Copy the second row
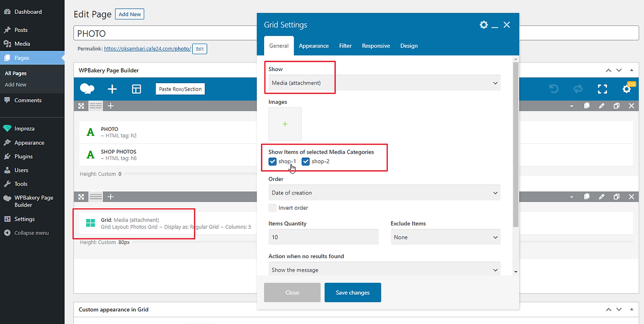 coord(587,197)
